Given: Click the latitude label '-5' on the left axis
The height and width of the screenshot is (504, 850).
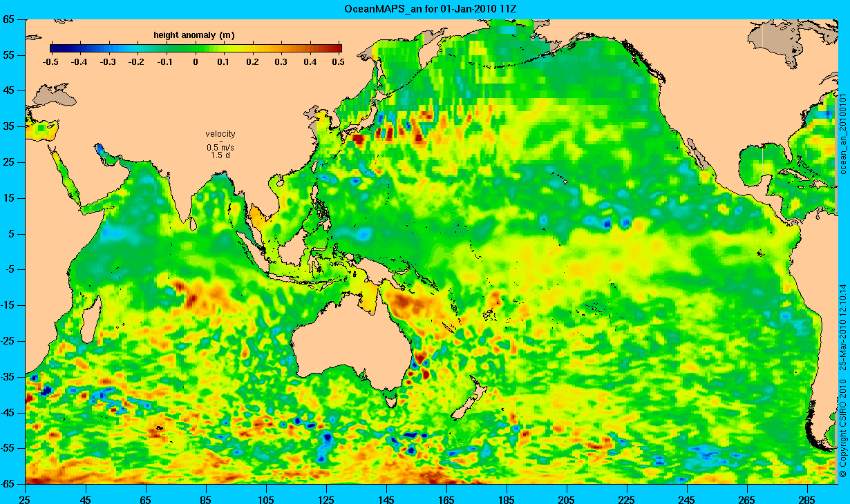Looking at the screenshot, I should (12, 270).
